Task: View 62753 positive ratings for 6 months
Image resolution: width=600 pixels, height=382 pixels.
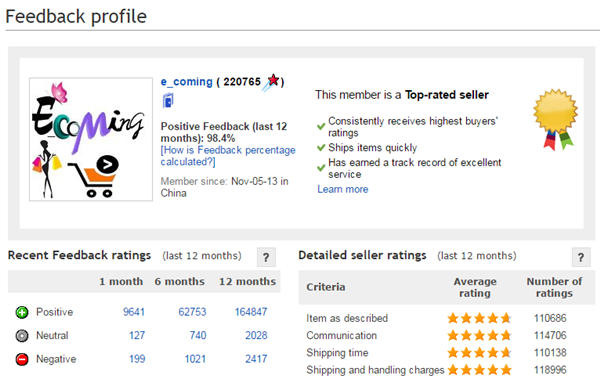Action: (192, 312)
